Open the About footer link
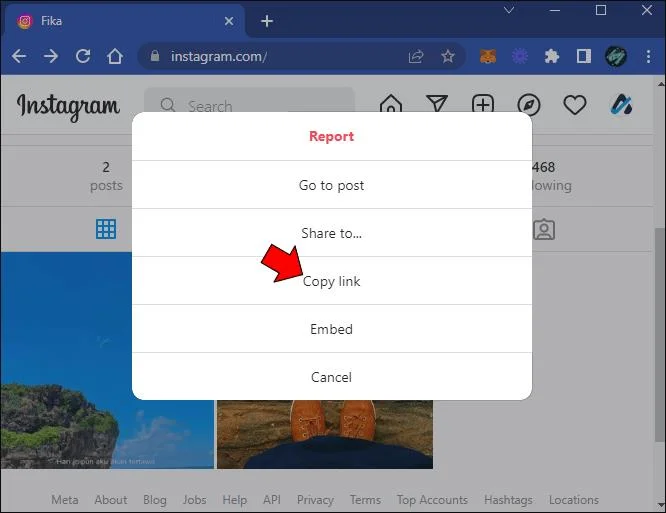Image resolution: width=666 pixels, height=513 pixels. (x=111, y=499)
